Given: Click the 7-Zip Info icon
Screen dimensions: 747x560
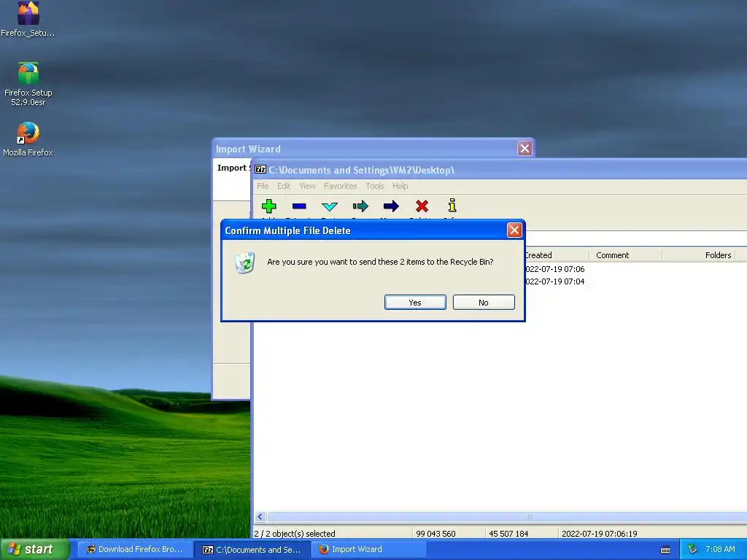Looking at the screenshot, I should [x=452, y=206].
